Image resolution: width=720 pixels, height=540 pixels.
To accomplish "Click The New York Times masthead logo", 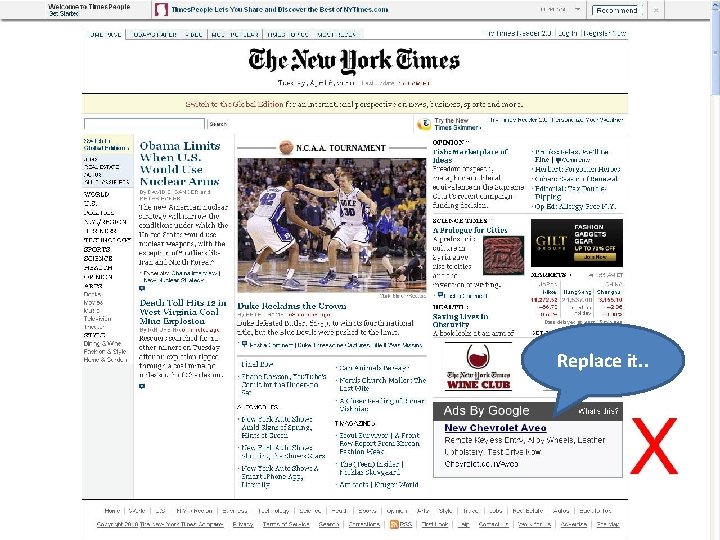I will click(x=354, y=61).
